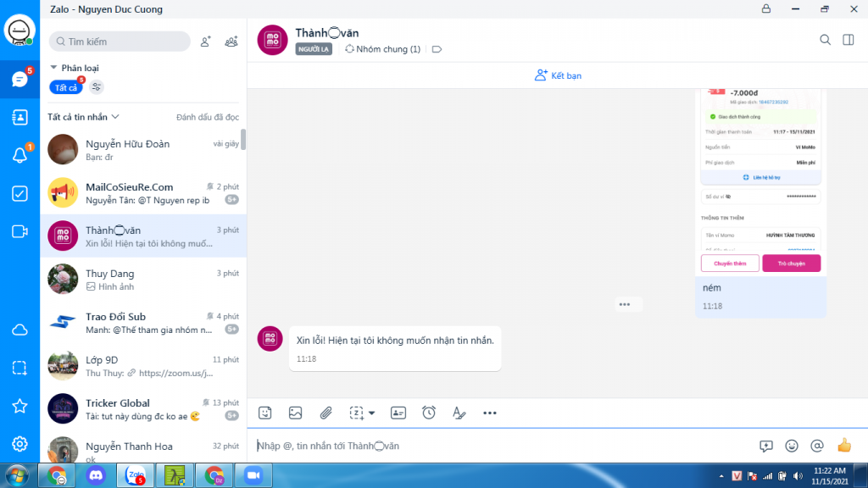
Task: Click send image icon in toolbar
Action: [295, 413]
